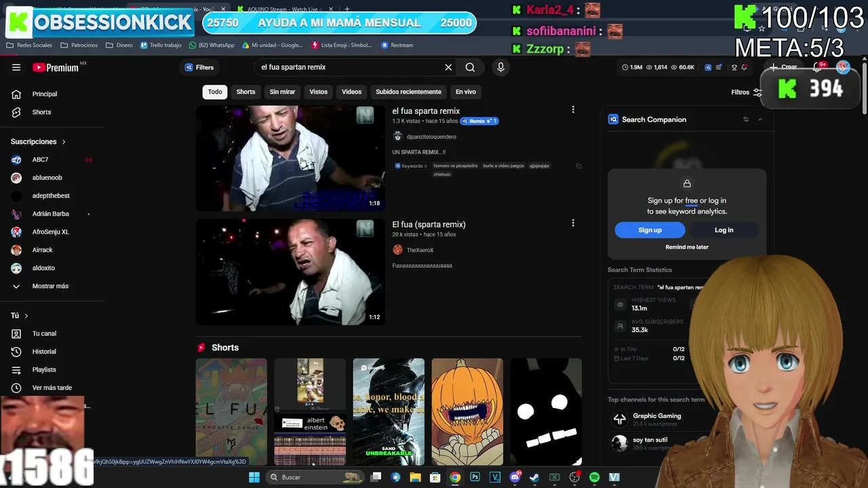
Task: Open the trophy icon in the vidIQ bar
Action: tap(734, 67)
